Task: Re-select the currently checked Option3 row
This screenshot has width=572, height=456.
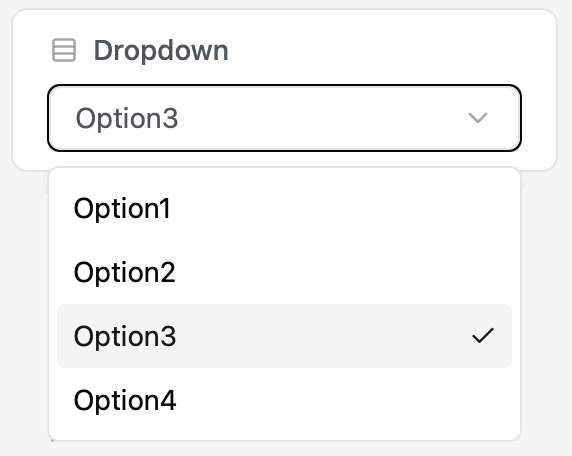Action: click(x=285, y=336)
